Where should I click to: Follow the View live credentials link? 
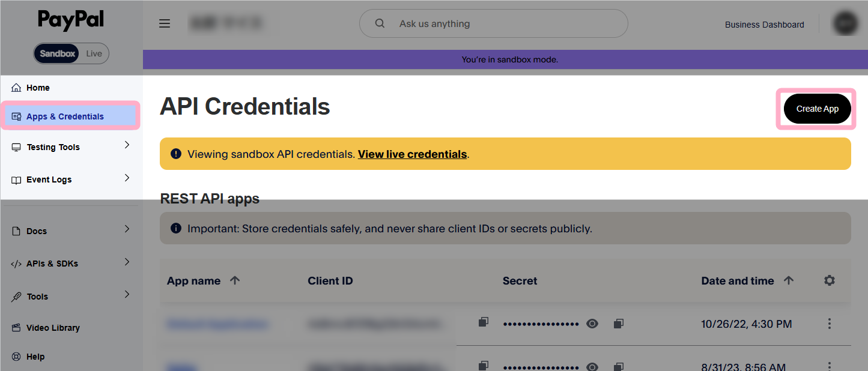(x=412, y=154)
